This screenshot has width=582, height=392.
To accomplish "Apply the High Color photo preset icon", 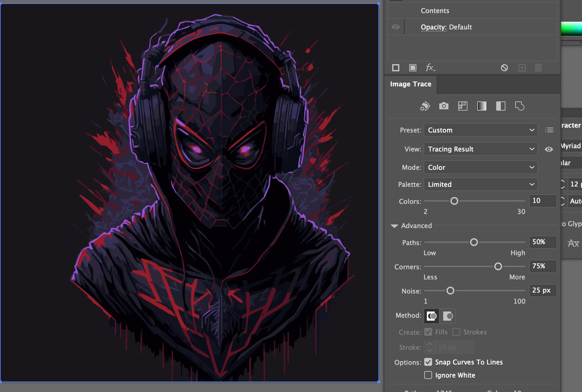I will click(x=444, y=106).
